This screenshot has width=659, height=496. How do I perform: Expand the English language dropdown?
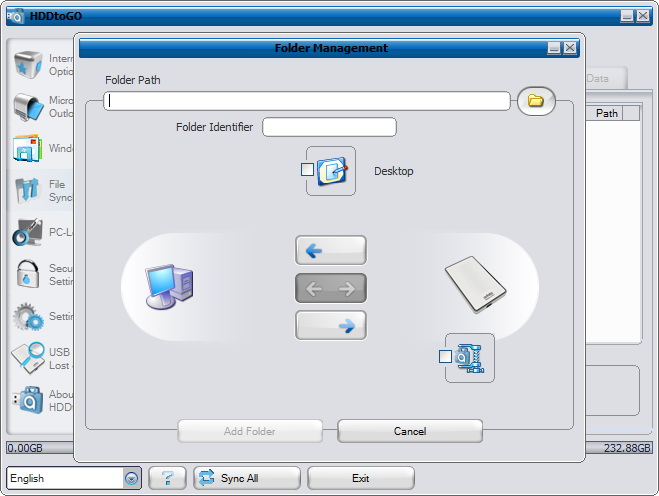pos(132,478)
